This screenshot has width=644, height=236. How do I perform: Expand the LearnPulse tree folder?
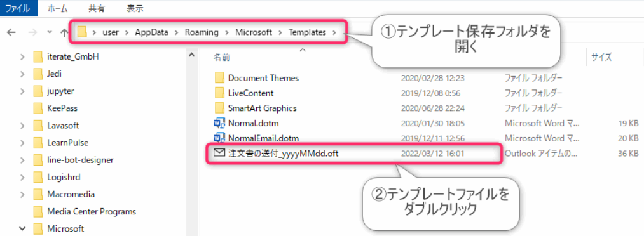coord(23,143)
